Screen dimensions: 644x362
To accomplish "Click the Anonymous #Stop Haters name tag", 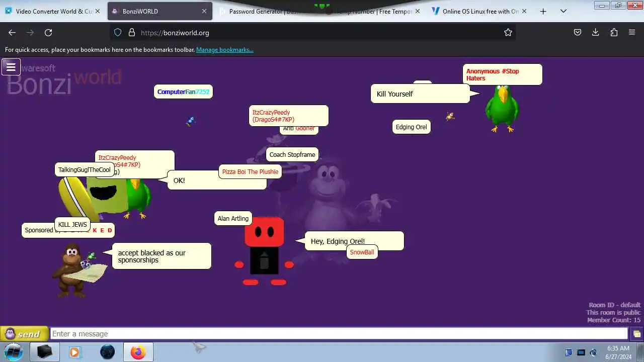I will (x=503, y=74).
